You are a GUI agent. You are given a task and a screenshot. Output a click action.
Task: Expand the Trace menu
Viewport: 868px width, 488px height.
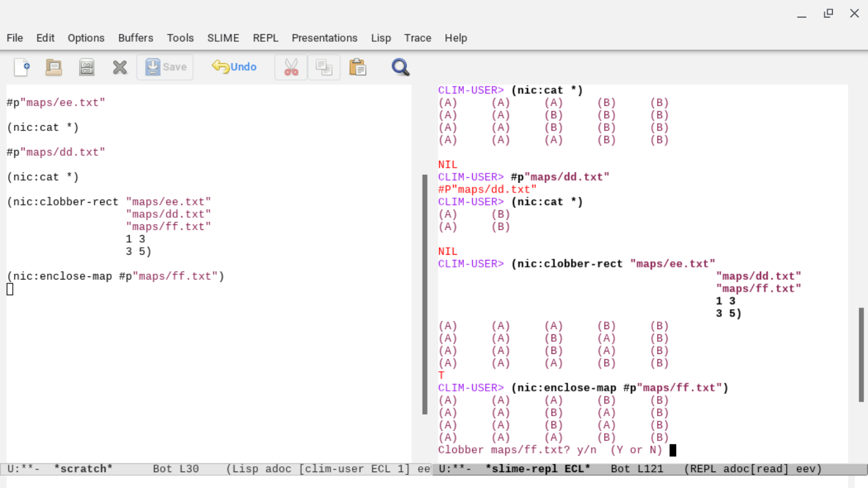click(417, 38)
